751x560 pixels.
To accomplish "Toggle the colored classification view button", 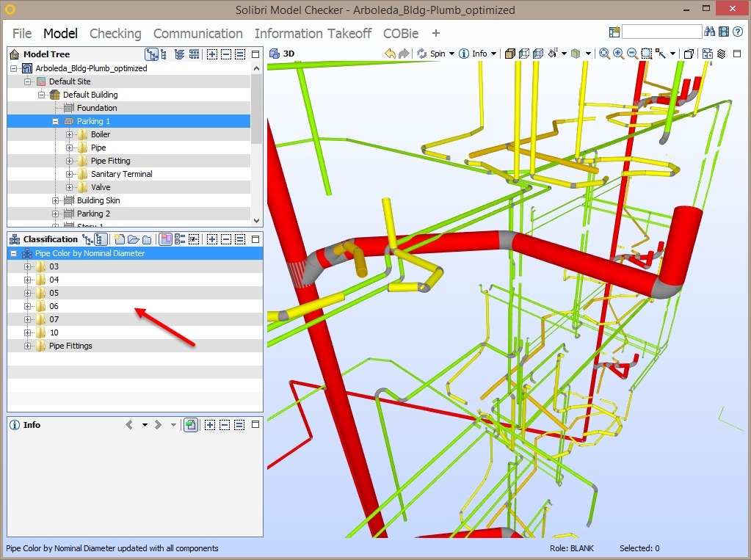I will coord(166,239).
